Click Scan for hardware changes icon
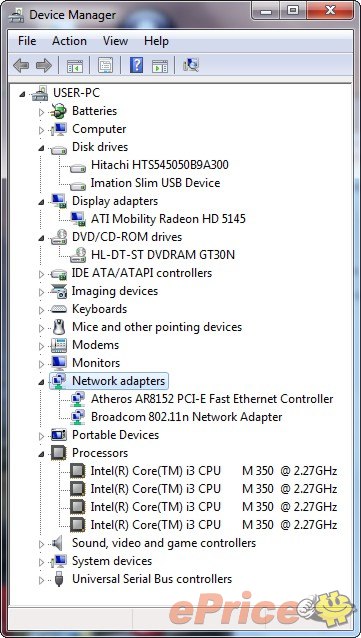Screen dimensions: 361x638 point(191,65)
